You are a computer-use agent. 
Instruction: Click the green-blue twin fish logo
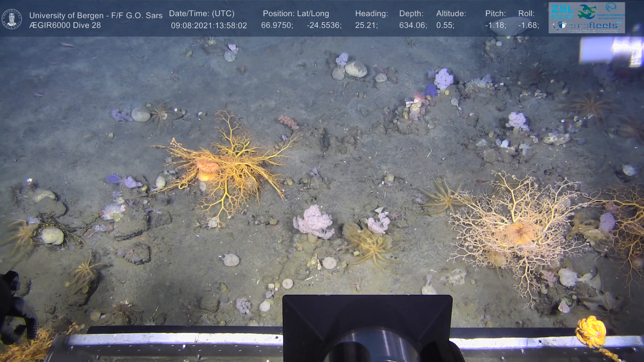(586, 11)
